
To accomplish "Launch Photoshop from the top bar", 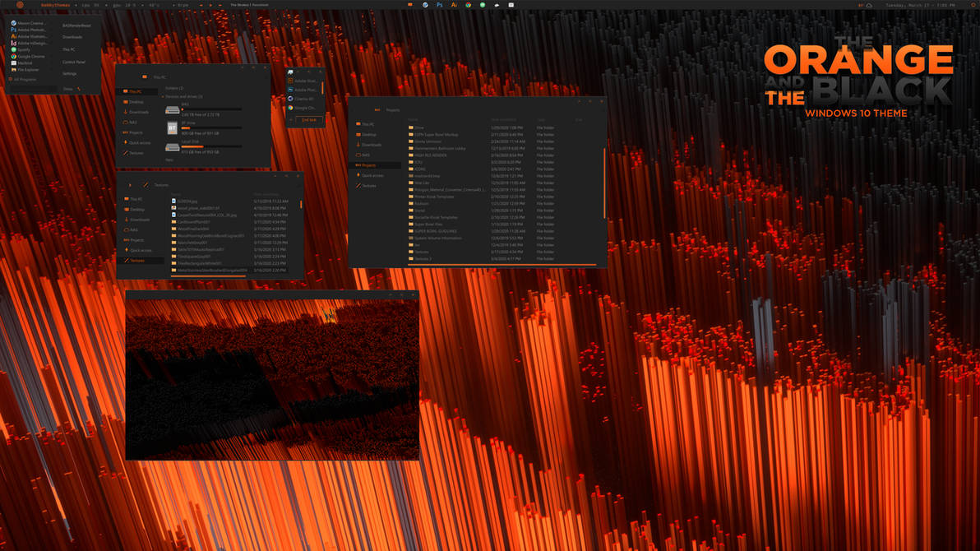I will coord(439,4).
